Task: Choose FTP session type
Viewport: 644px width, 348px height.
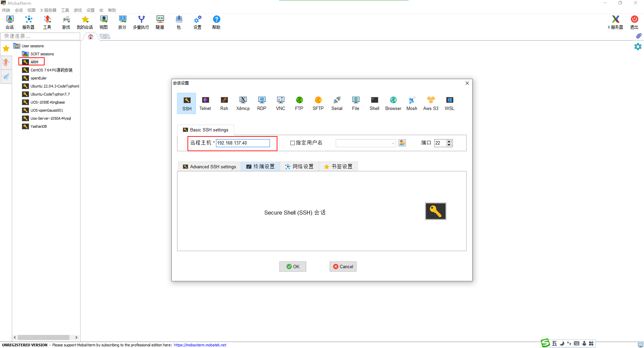Action: pyautogui.click(x=299, y=104)
